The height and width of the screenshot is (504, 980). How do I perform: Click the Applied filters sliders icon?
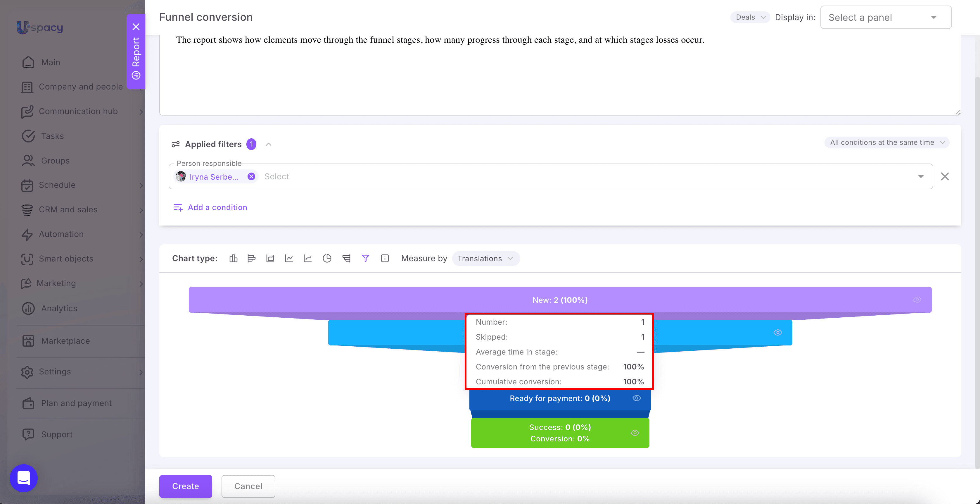tap(175, 144)
